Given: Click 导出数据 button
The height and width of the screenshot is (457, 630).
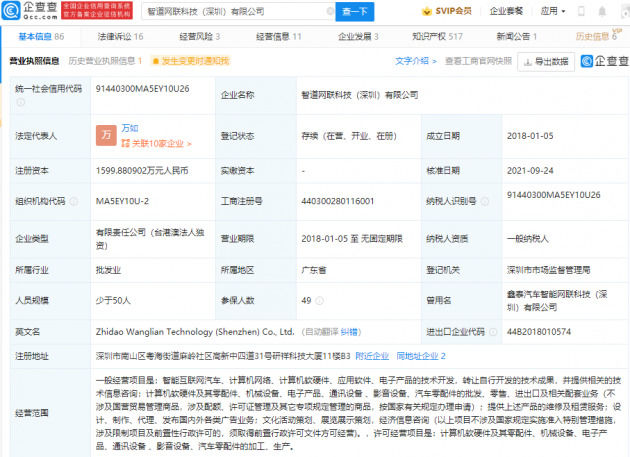Looking at the screenshot, I should coord(546,61).
